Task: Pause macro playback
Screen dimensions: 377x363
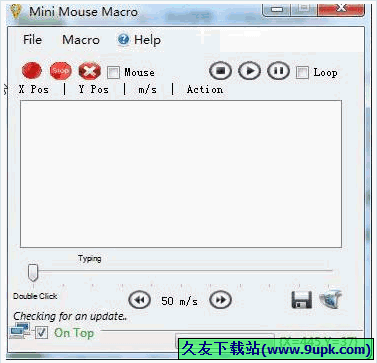Action: coord(278,71)
